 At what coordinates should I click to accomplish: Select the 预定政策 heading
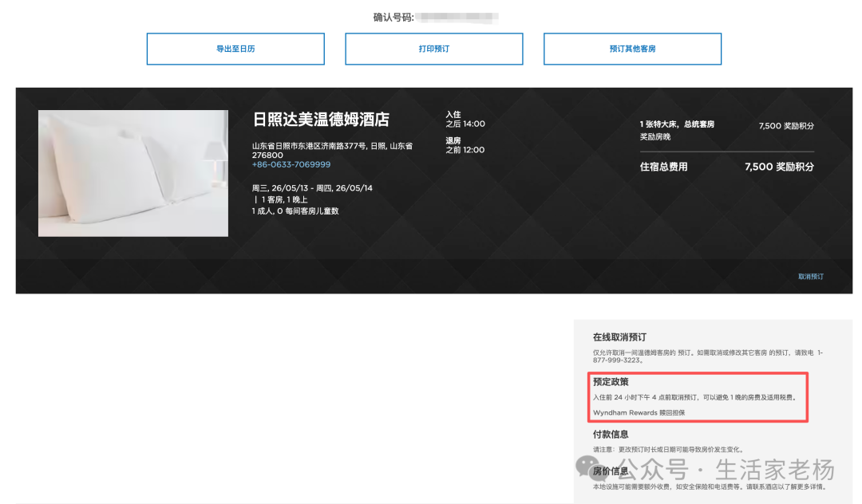tap(611, 381)
